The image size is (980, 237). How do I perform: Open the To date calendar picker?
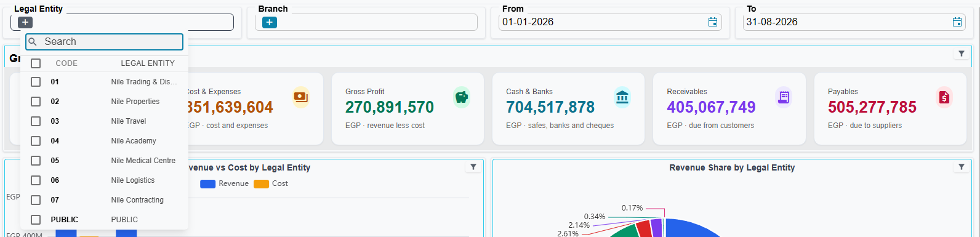point(957,22)
